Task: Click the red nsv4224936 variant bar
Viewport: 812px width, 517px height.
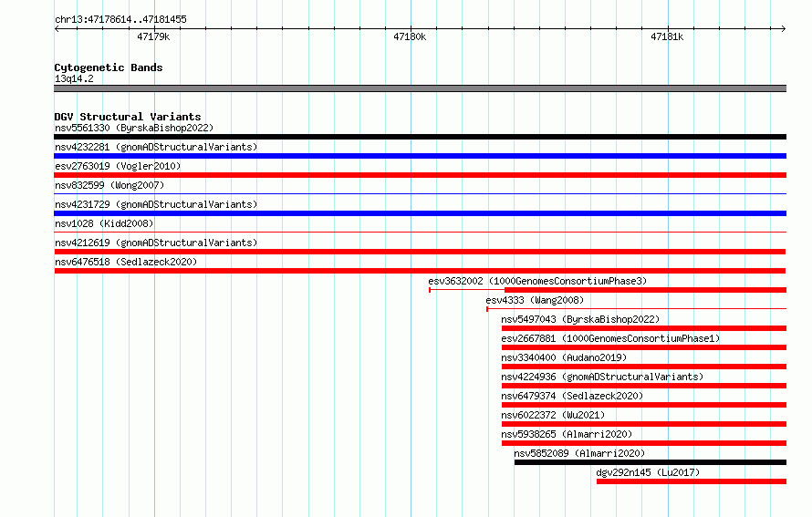Action: point(644,386)
